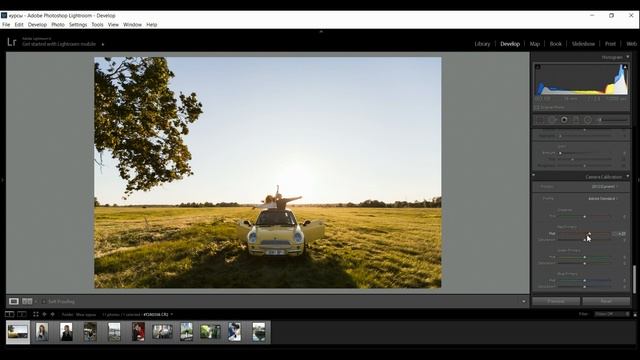Switch to the Print module
This screenshot has height=360, width=640.
click(x=610, y=44)
